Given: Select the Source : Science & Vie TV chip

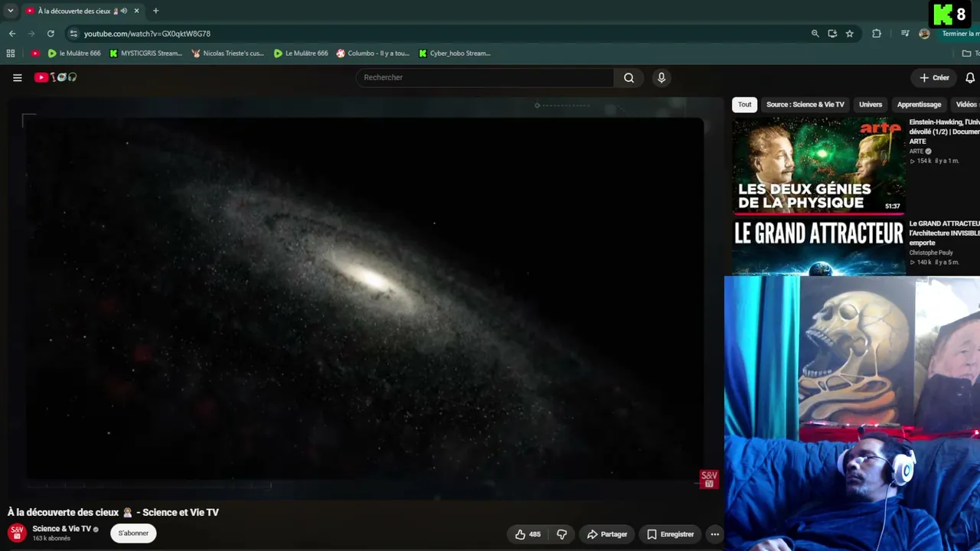Looking at the screenshot, I should click(805, 105).
